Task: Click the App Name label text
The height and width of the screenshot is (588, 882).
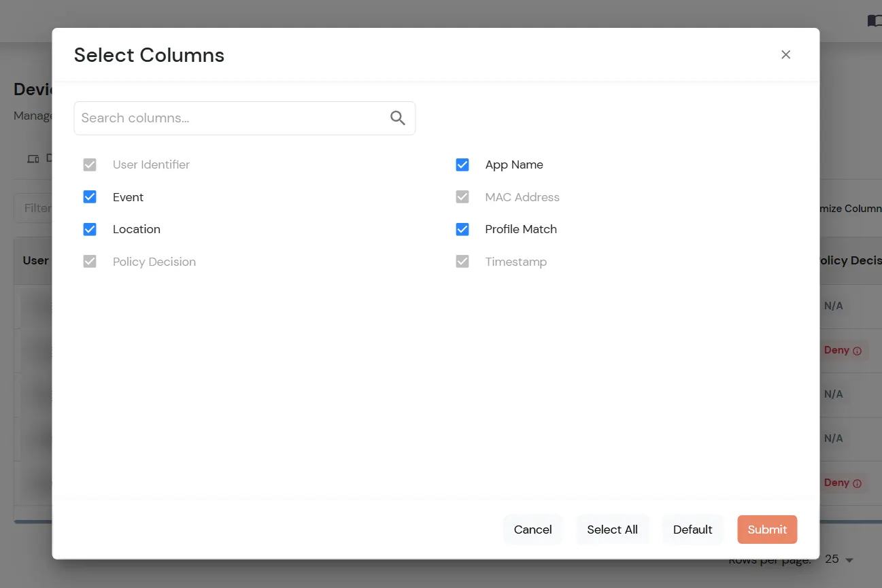Action: click(x=514, y=165)
